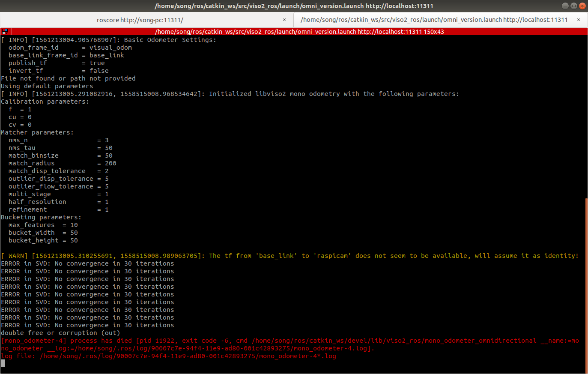
Task: Close the omni_version.launch tab with its x
Action: (x=579, y=20)
